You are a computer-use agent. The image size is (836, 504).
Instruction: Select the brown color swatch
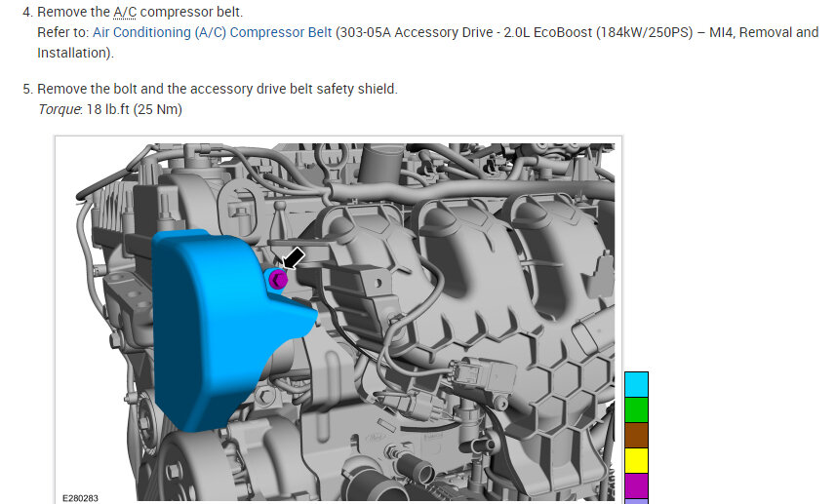pyautogui.click(x=636, y=435)
